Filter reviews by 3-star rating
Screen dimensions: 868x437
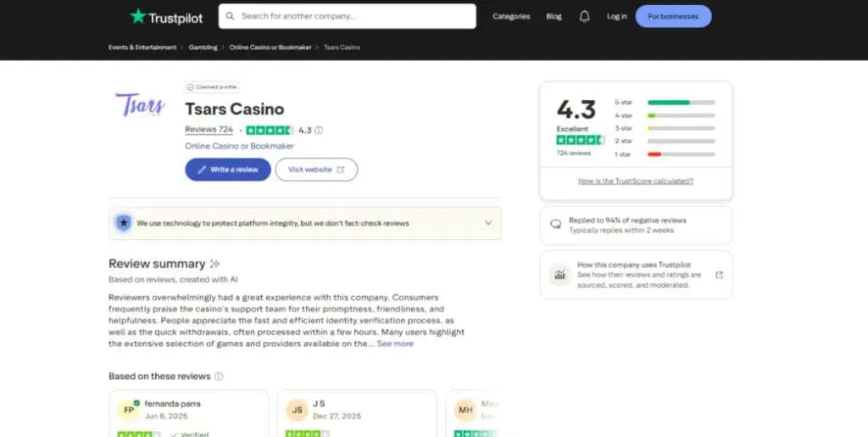[681, 128]
